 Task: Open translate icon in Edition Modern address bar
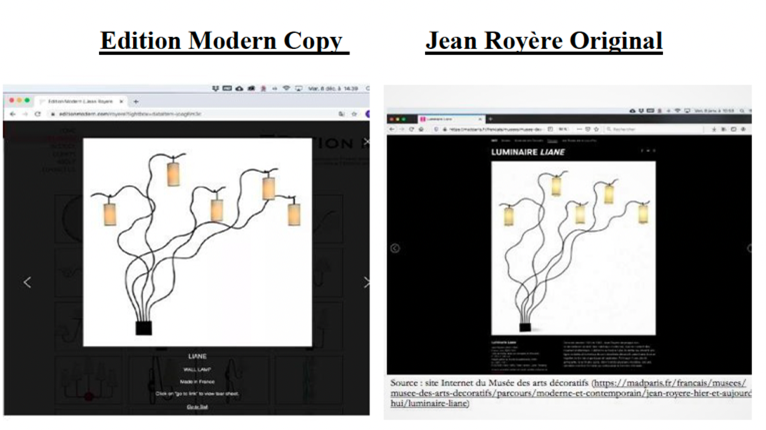coord(341,114)
